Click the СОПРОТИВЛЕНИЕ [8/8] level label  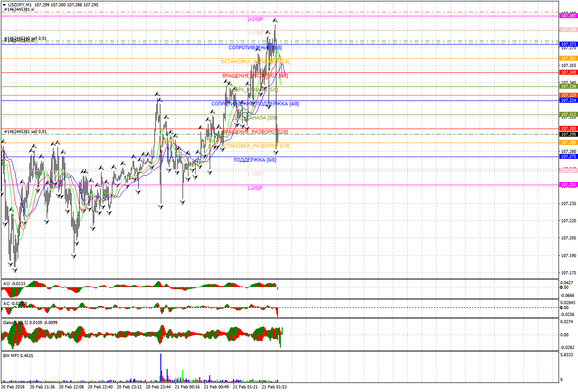coord(255,48)
